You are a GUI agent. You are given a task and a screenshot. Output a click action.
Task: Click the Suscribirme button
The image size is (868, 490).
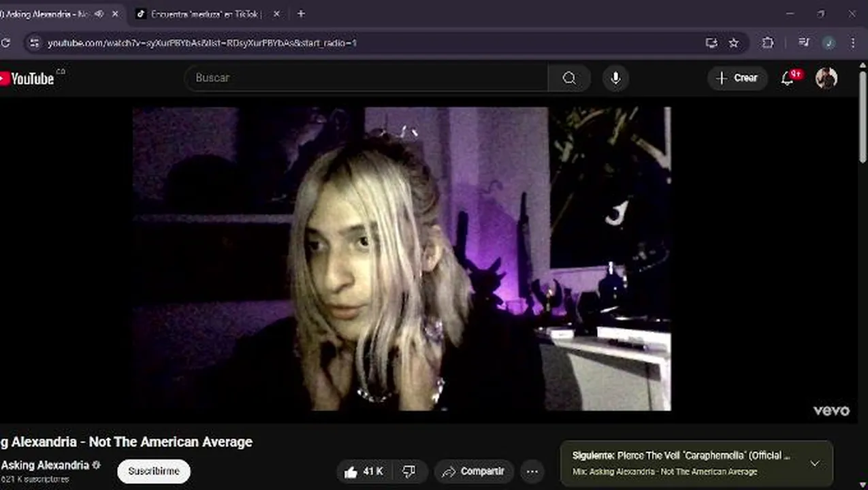tap(154, 471)
